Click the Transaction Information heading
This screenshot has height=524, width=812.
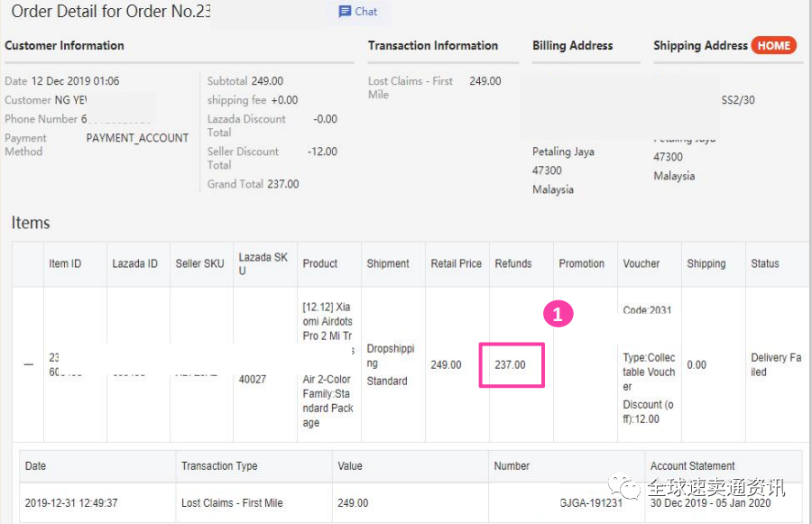click(x=432, y=45)
